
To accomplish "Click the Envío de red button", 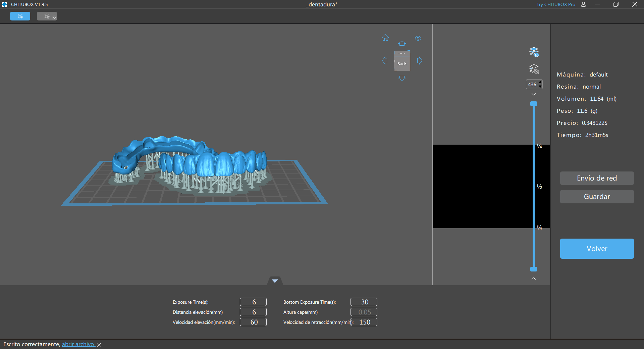I will point(597,178).
